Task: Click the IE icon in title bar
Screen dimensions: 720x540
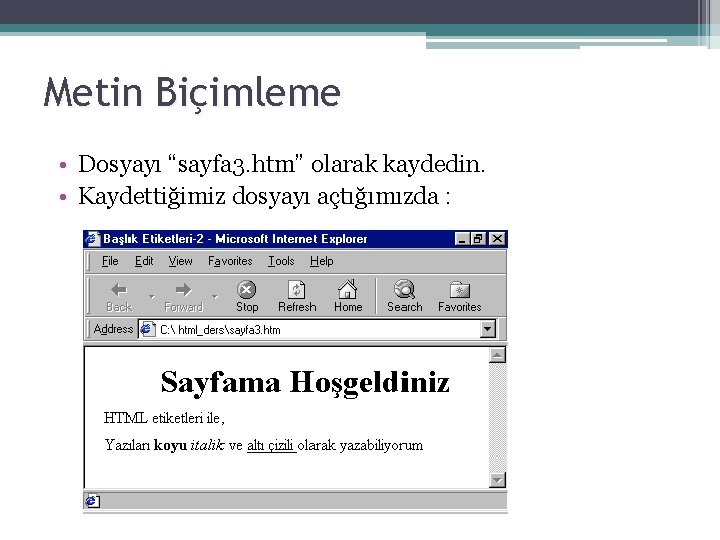Action: pyautogui.click(x=93, y=239)
